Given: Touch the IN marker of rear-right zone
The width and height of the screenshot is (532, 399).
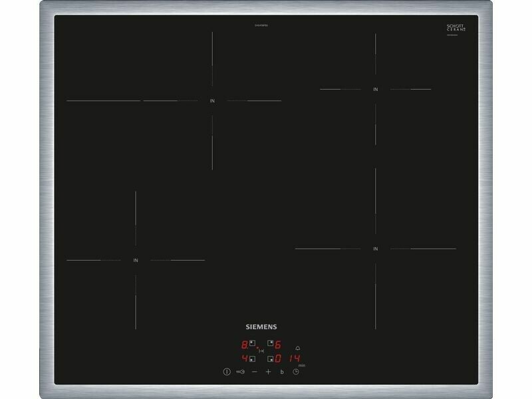Looking at the screenshot, I should point(375,89).
